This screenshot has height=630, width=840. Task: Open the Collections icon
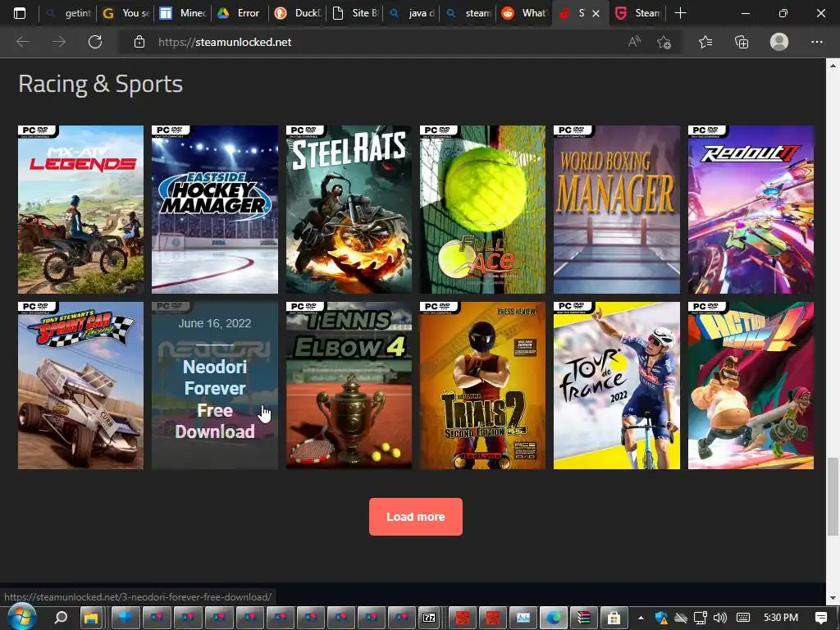click(742, 42)
